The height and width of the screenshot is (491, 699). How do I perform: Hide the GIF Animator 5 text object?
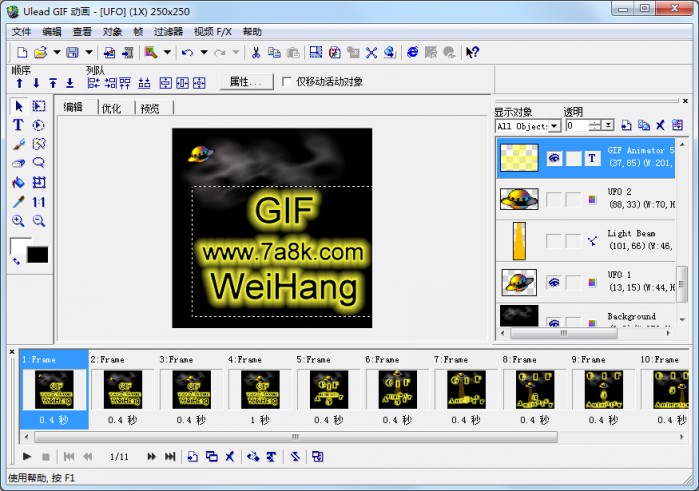(x=554, y=158)
